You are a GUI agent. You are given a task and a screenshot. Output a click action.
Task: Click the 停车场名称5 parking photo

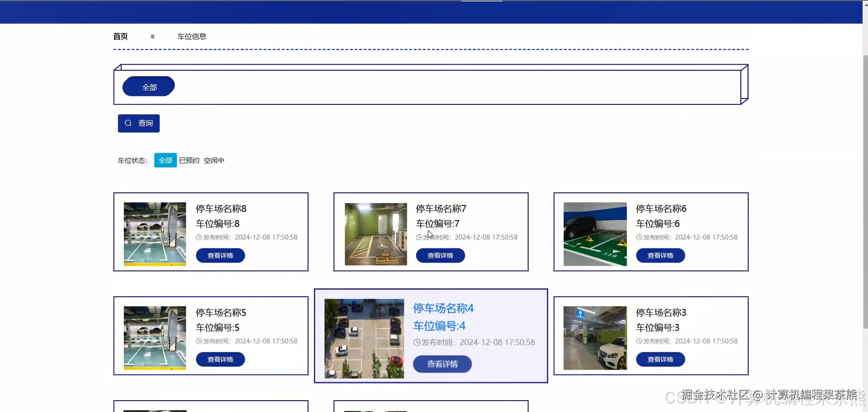tap(154, 338)
